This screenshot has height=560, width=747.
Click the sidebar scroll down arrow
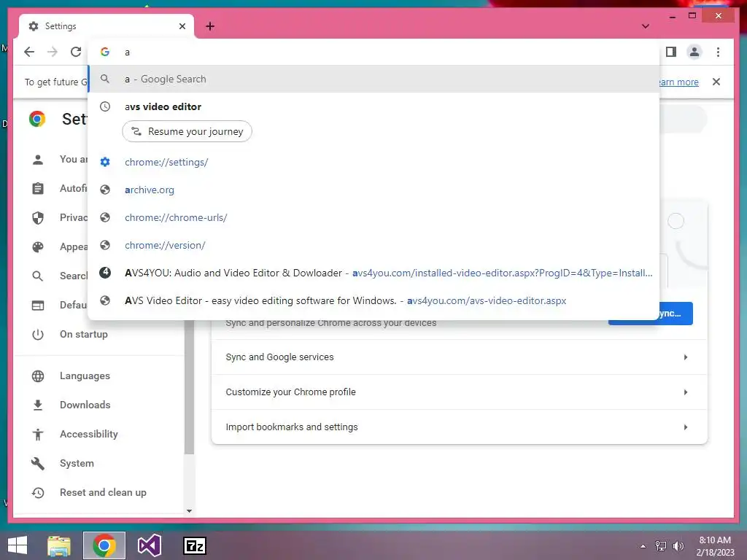click(189, 511)
